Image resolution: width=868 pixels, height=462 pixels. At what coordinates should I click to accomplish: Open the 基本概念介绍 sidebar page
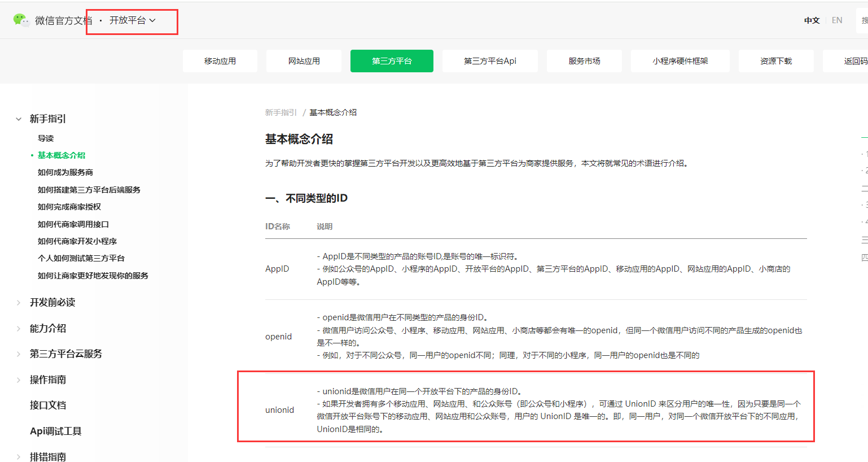tap(62, 155)
